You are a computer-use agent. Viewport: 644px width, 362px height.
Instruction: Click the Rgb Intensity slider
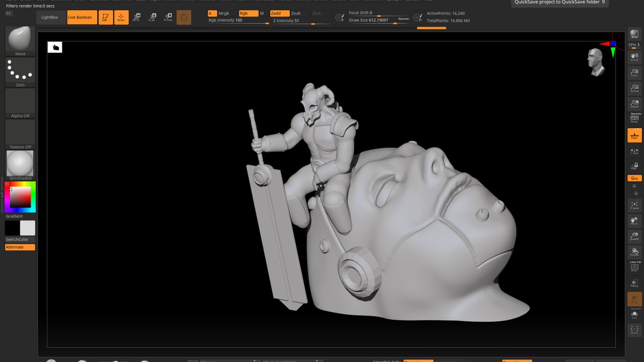click(238, 21)
